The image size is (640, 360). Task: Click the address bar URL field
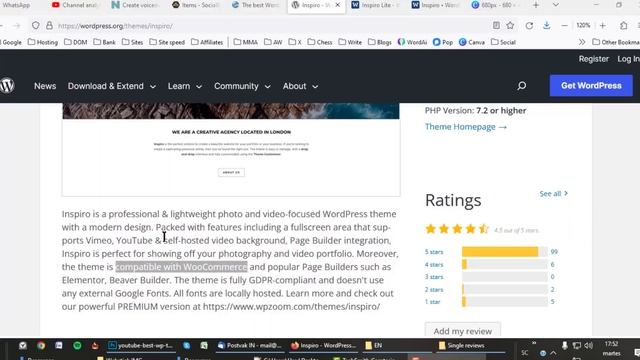pyautogui.click(x=269, y=26)
